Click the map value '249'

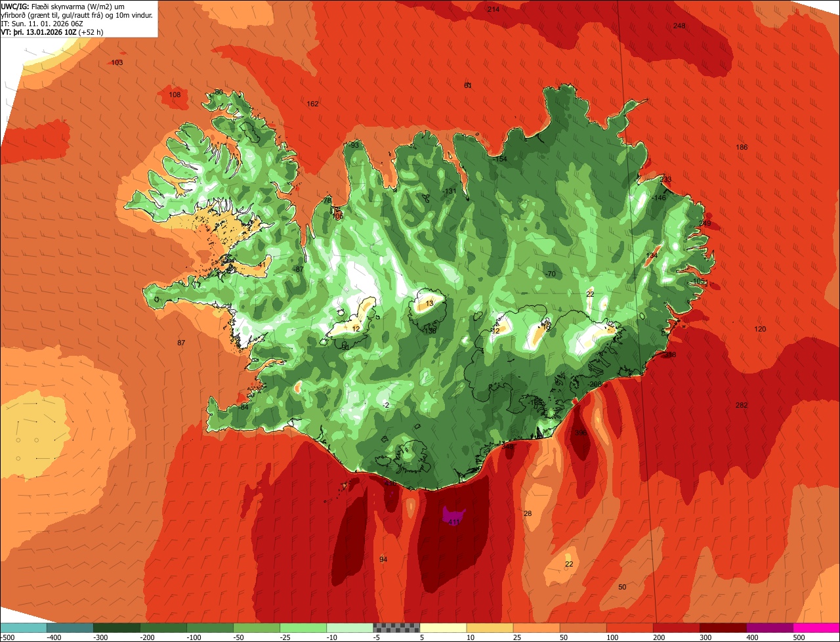705,224
